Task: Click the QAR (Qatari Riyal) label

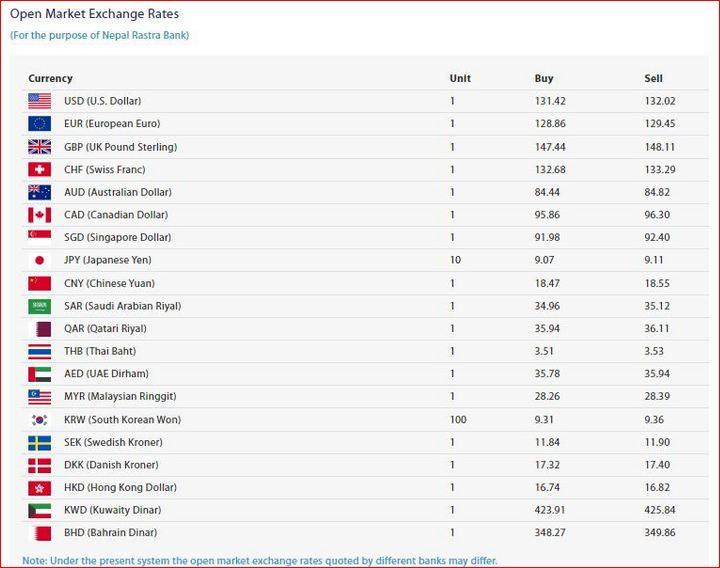Action: (x=106, y=328)
